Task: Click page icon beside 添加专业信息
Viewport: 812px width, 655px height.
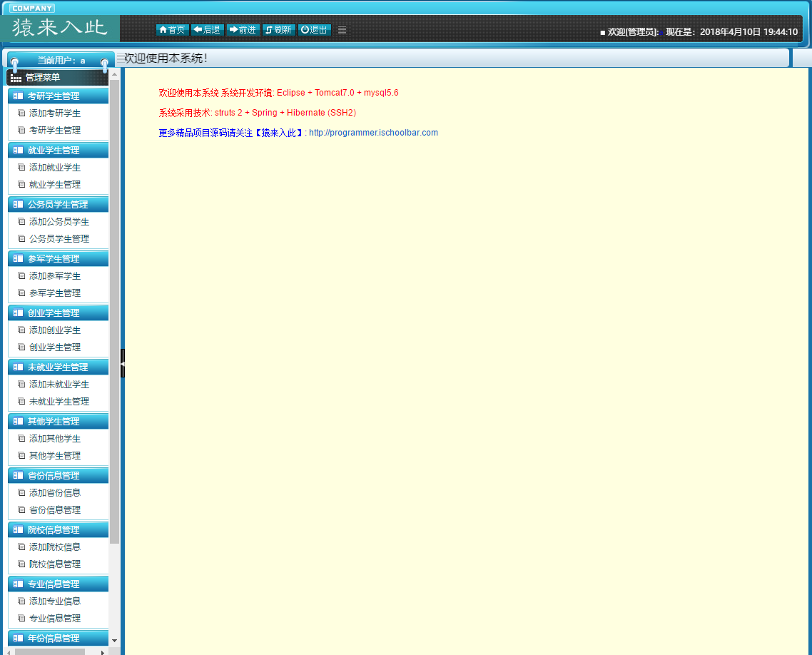Action: pos(21,601)
